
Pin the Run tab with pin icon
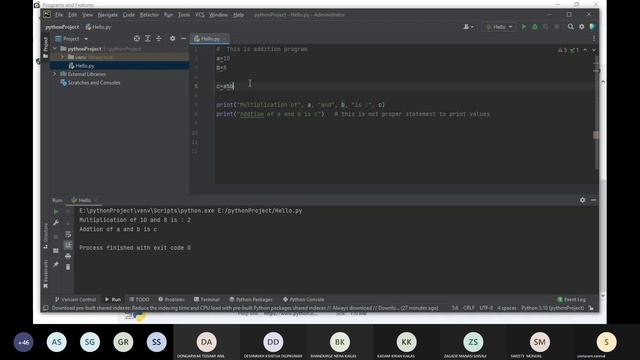(x=56, y=265)
